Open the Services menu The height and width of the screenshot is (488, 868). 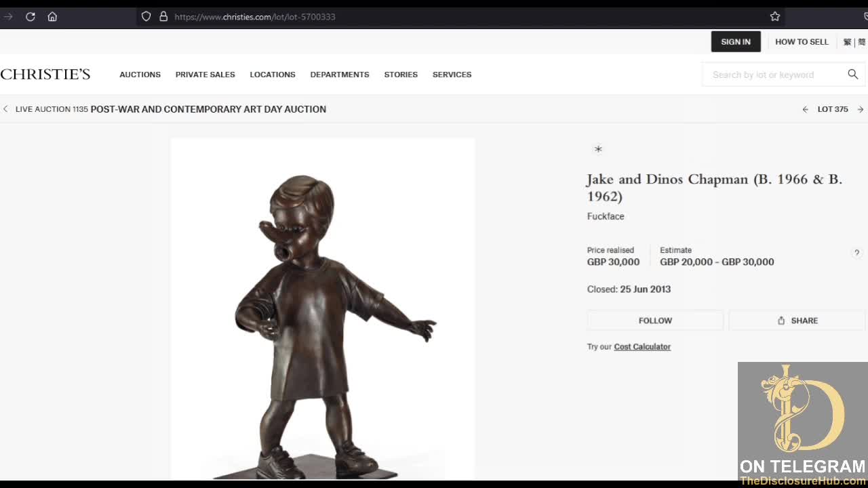(452, 75)
